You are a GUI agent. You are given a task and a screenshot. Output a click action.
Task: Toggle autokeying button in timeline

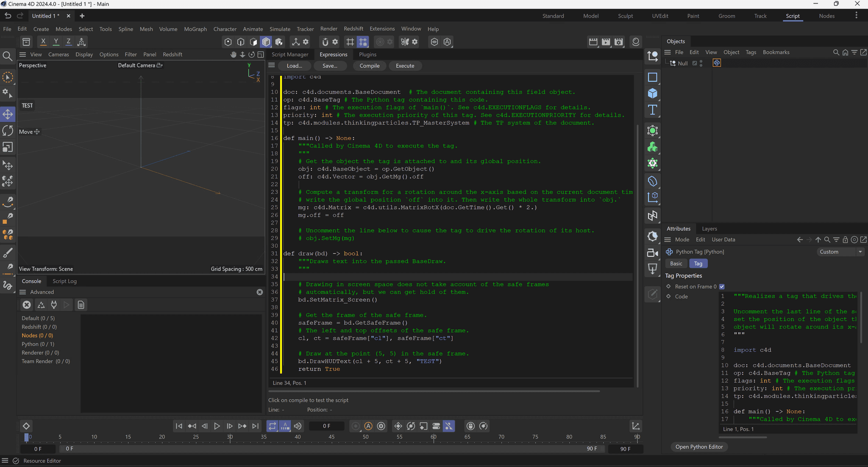(x=368, y=426)
